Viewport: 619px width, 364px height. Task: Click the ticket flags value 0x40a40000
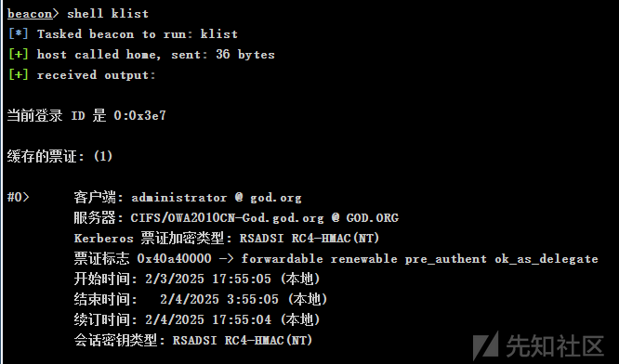coord(174,259)
